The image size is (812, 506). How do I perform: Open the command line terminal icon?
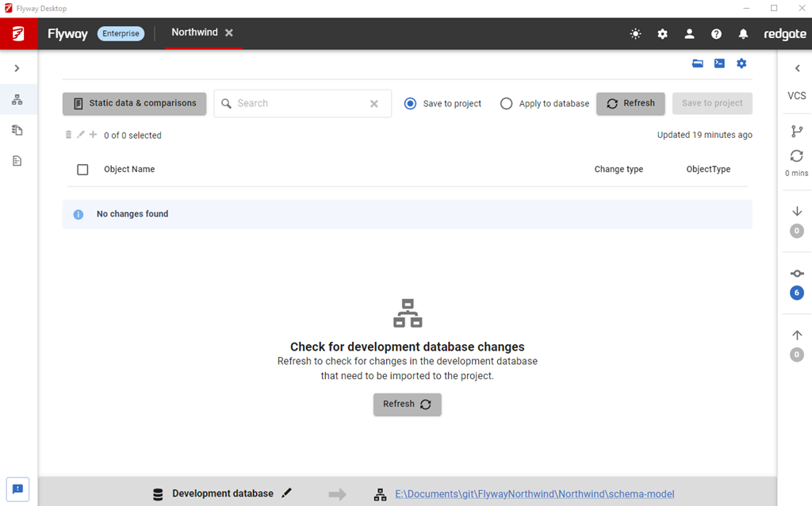(719, 63)
